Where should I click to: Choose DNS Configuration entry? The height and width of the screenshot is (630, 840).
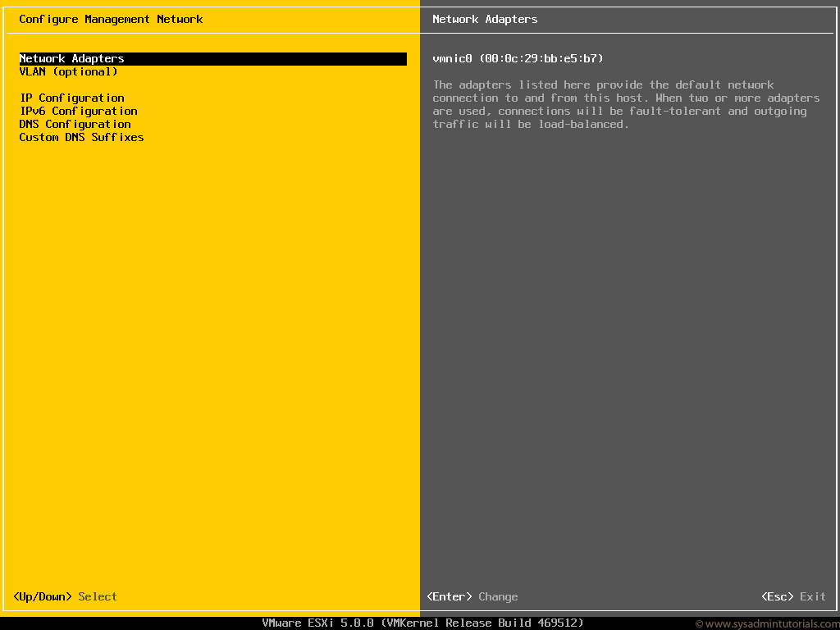75,125
